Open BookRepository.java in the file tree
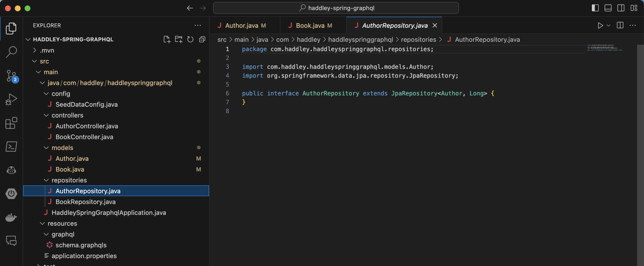Screen dimensions: 644x266 [x=85, y=202]
